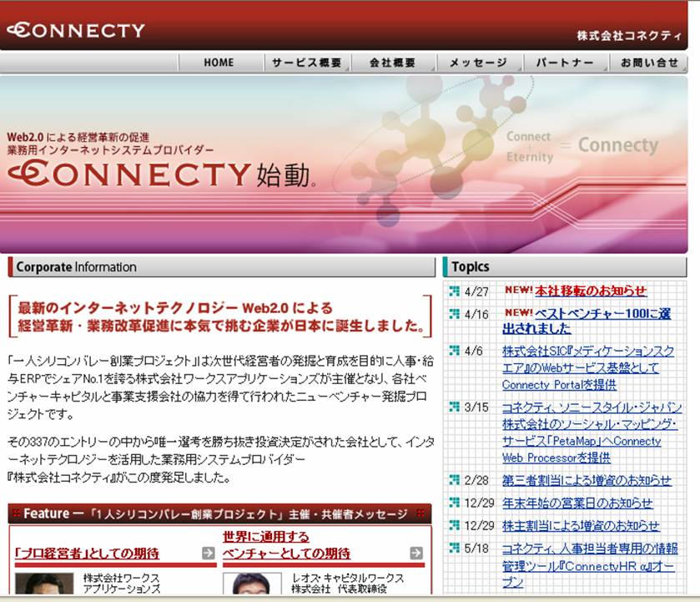The height and width of the screenshot is (602, 700).
Task: Open the ConnectyHR α オープン topic link
Action: pyautogui.click(x=590, y=565)
